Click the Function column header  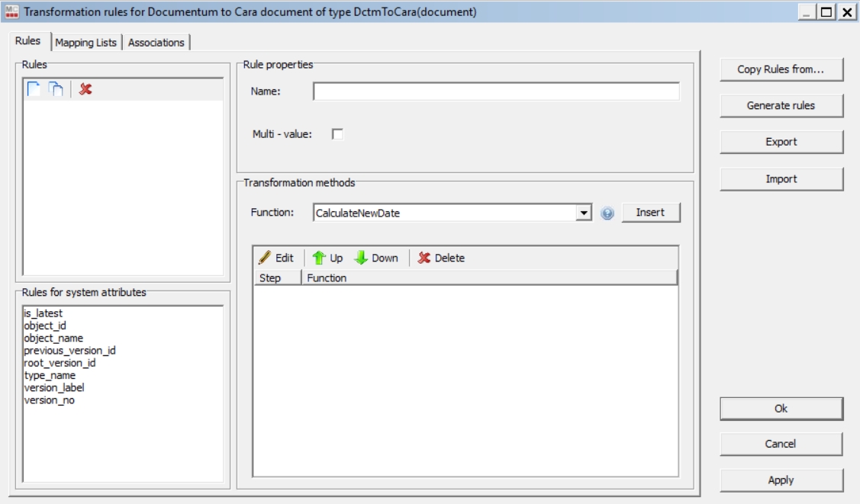488,278
